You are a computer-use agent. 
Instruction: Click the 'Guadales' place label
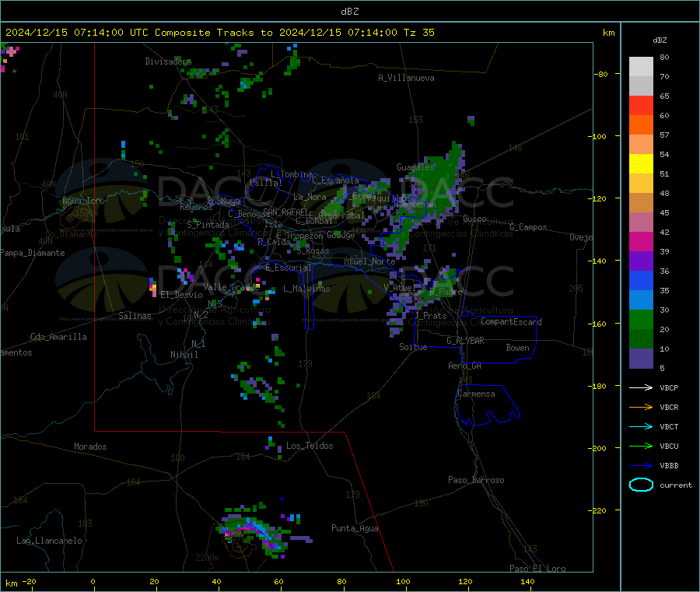(415, 167)
